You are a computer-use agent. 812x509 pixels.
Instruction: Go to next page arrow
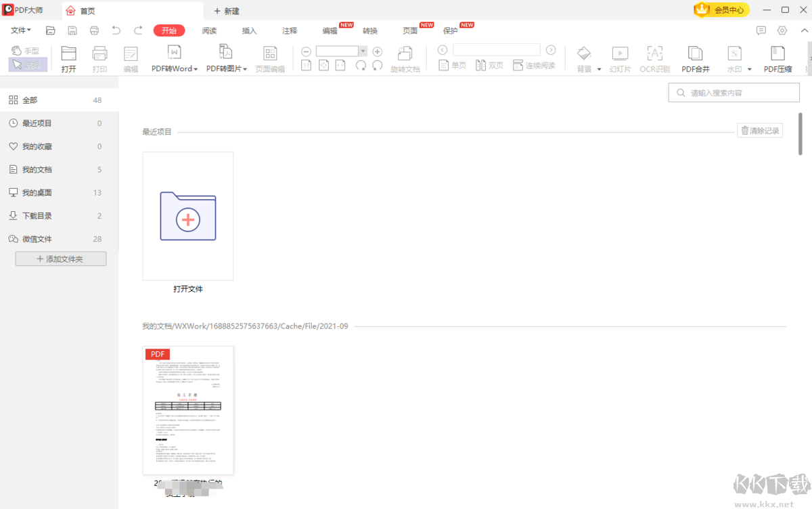point(551,50)
